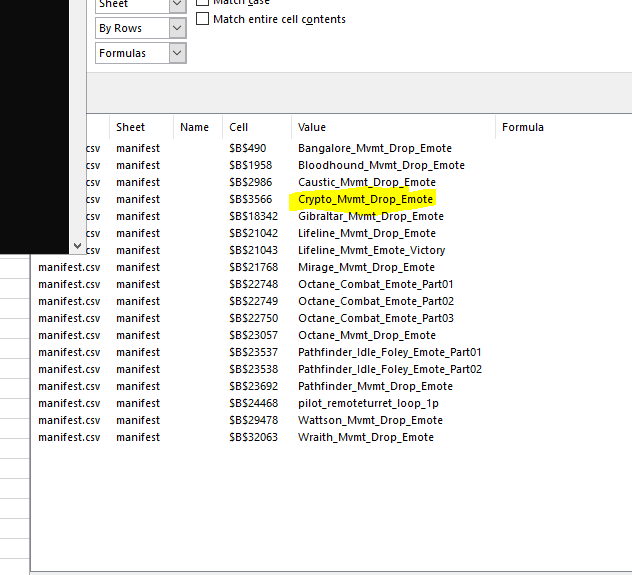Choose the Wraith_Mvmt_Drop_Emote result
632x575 pixels.
pyautogui.click(x=365, y=437)
